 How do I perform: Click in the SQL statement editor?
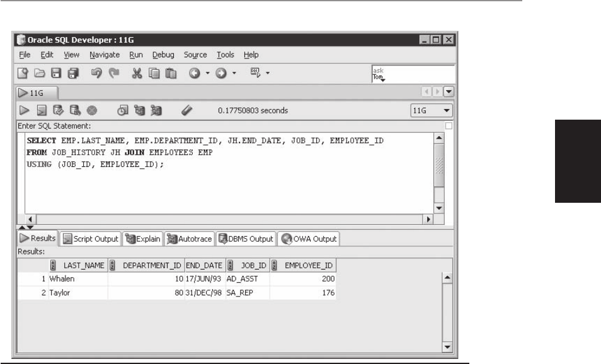coord(229,173)
